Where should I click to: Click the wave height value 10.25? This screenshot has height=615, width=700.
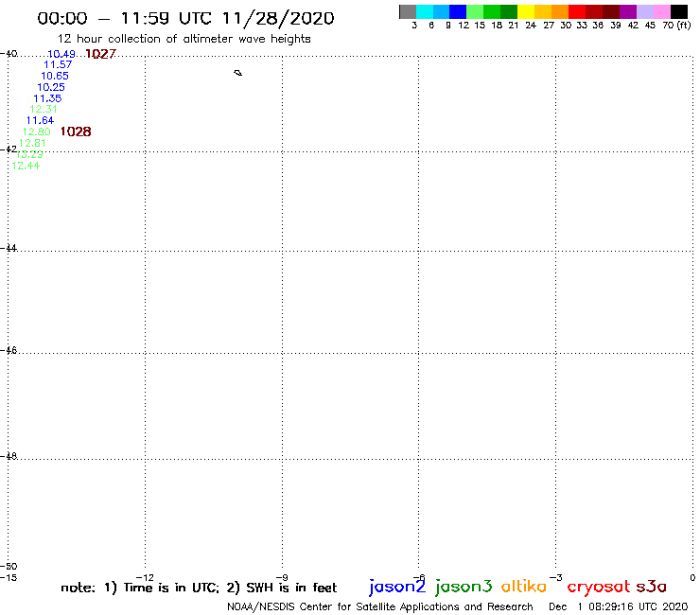click(x=51, y=87)
